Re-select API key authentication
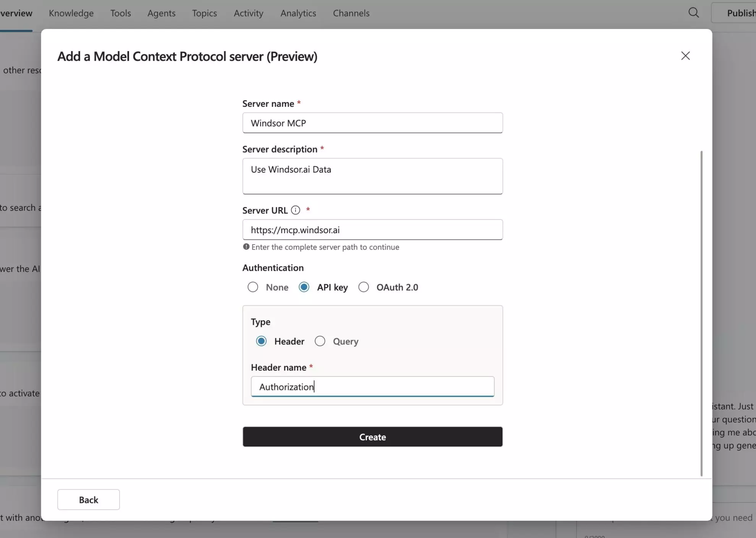The height and width of the screenshot is (538, 756). point(304,287)
